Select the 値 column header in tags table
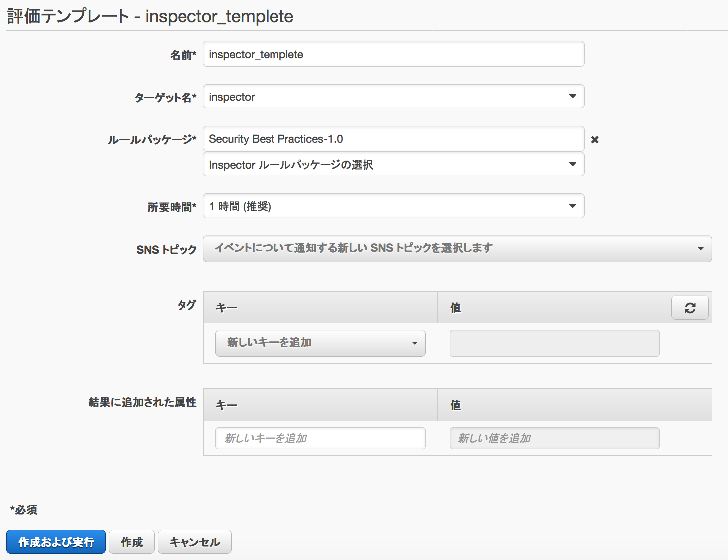The height and width of the screenshot is (560, 728). point(455,307)
